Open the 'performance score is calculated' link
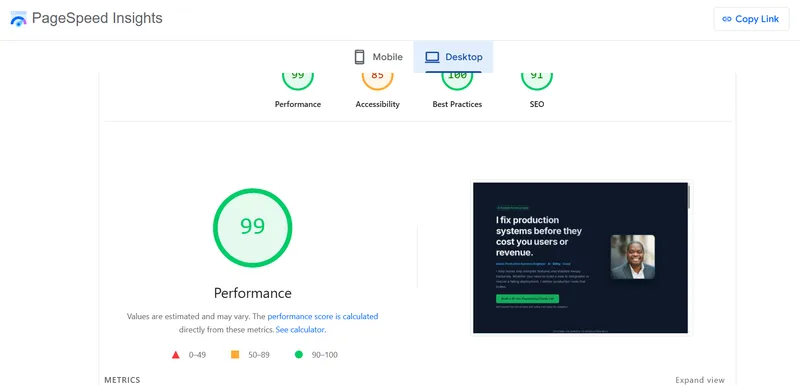The image size is (800, 385). point(322,316)
